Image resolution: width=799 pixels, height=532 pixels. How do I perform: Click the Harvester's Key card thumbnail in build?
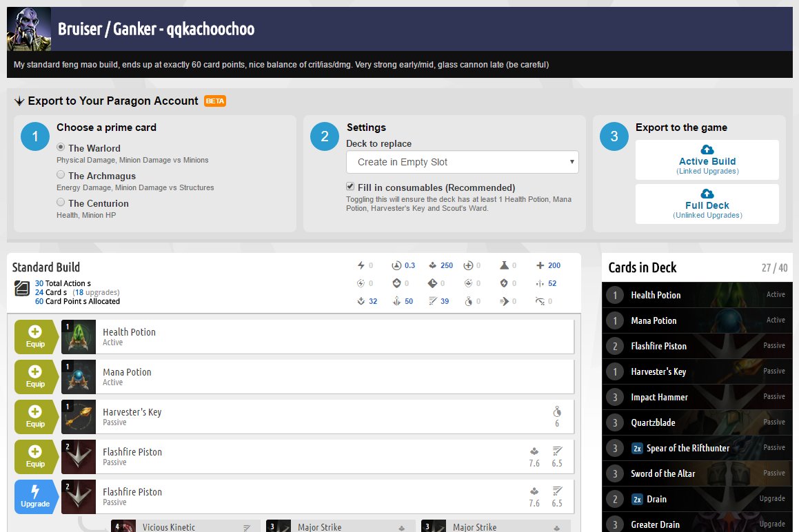[x=79, y=417]
